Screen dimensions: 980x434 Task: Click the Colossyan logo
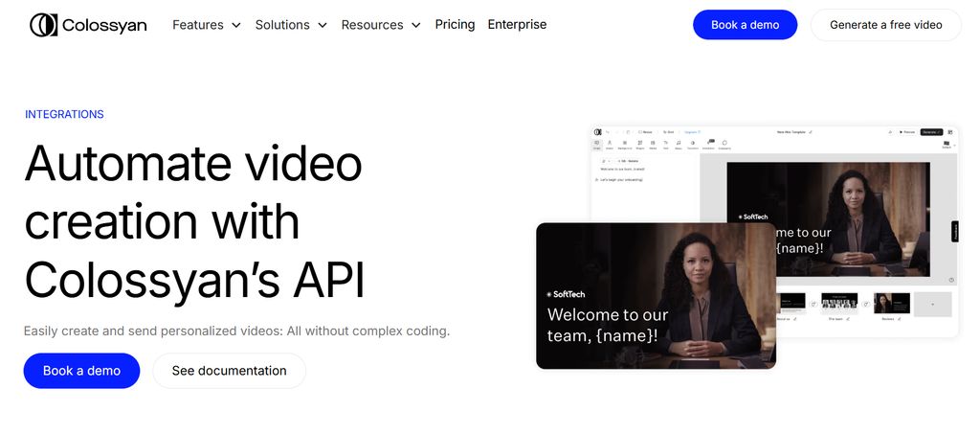(x=88, y=25)
